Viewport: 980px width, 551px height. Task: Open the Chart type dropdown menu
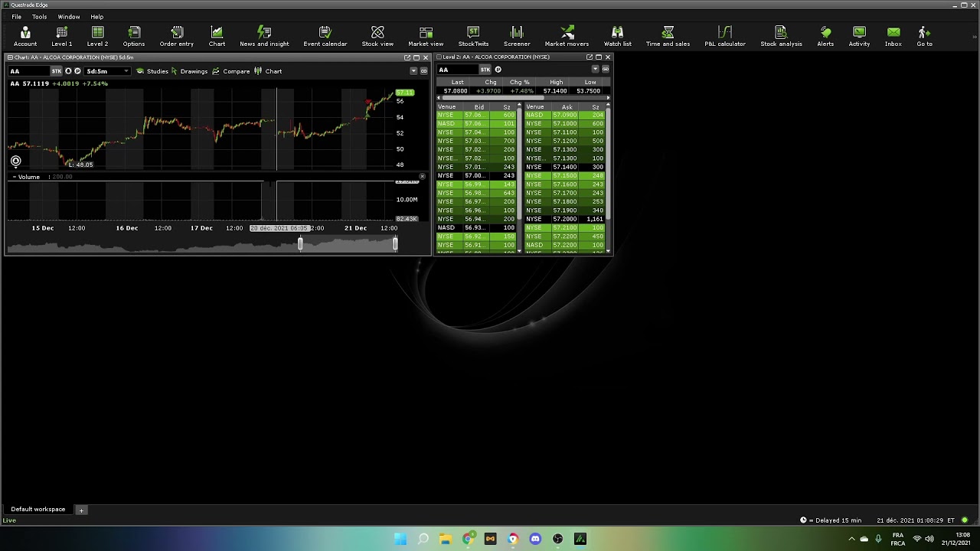click(268, 71)
